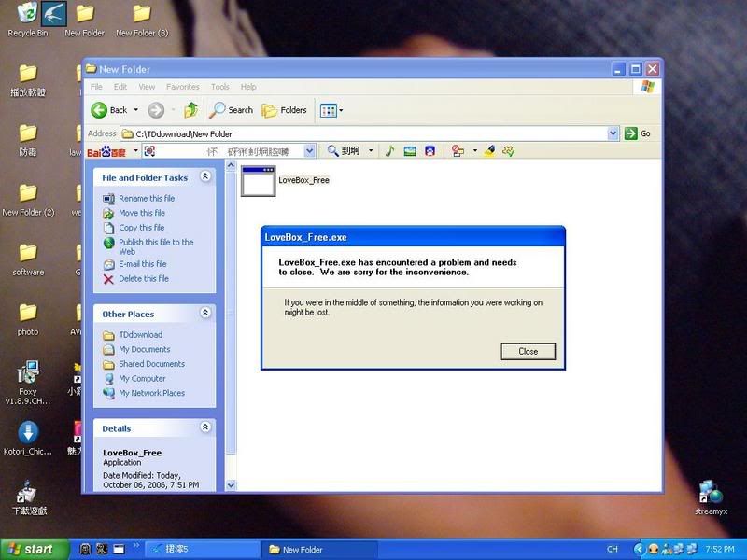
Task: Click the green checkmark icon in Baidu toolbar
Action: coord(508,151)
